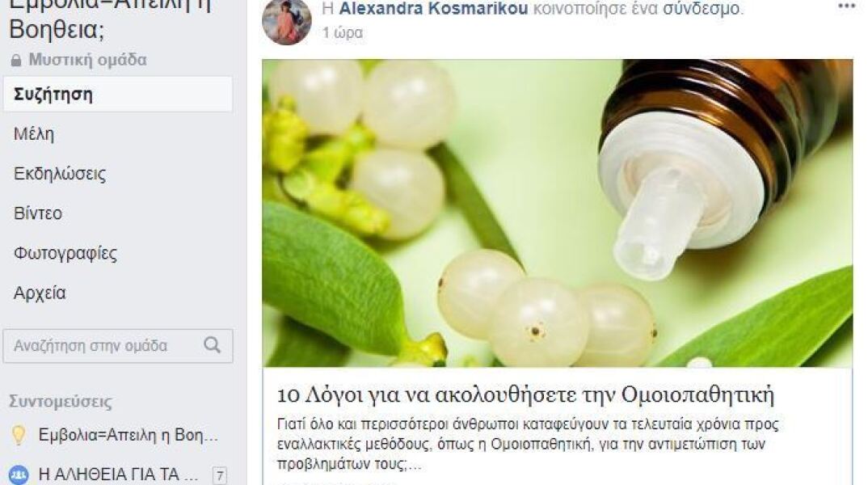Open Εμβολια=Απειλη η Βοη... shortcut
Screen dimensions: 868x485
[129, 435]
